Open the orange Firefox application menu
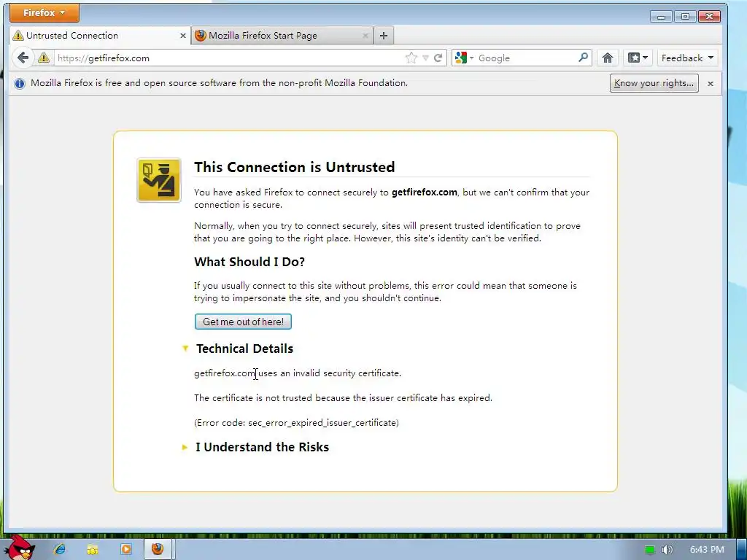Screen dimensions: 747x560 [44, 13]
